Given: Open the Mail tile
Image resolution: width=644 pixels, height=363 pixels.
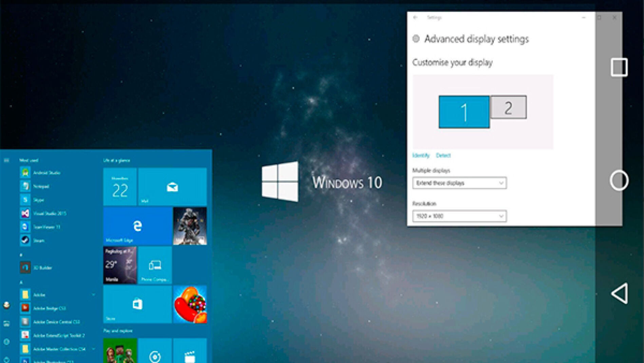Looking at the screenshot, I should [172, 186].
